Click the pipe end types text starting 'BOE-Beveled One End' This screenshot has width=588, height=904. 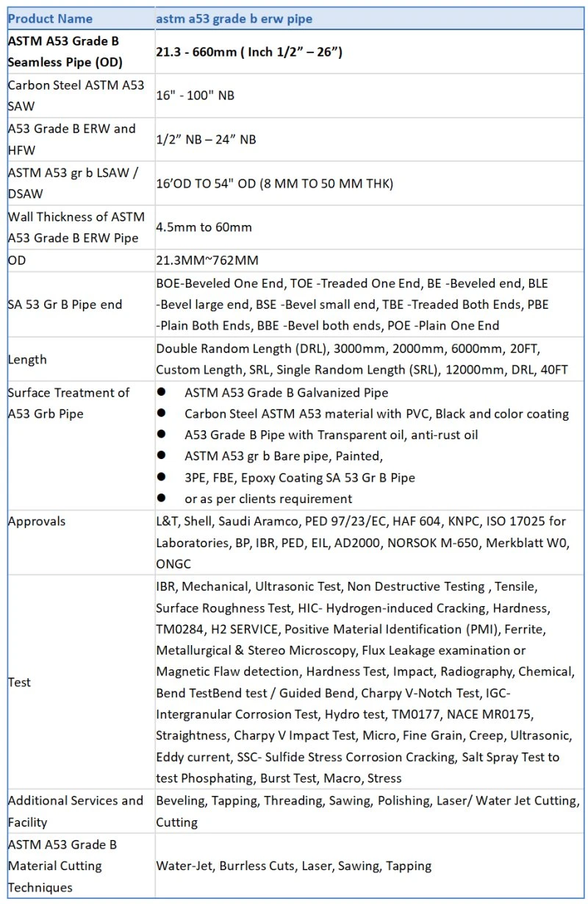click(x=352, y=305)
